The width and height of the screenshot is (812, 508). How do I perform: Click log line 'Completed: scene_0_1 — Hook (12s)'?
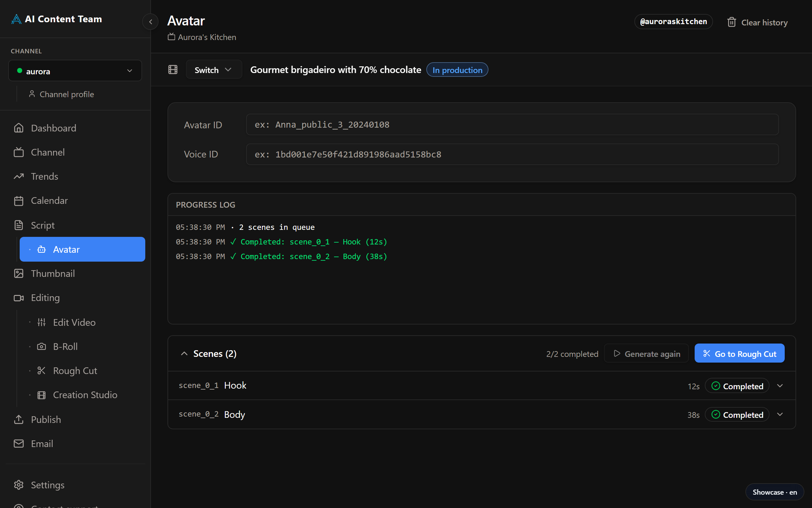[x=282, y=242]
